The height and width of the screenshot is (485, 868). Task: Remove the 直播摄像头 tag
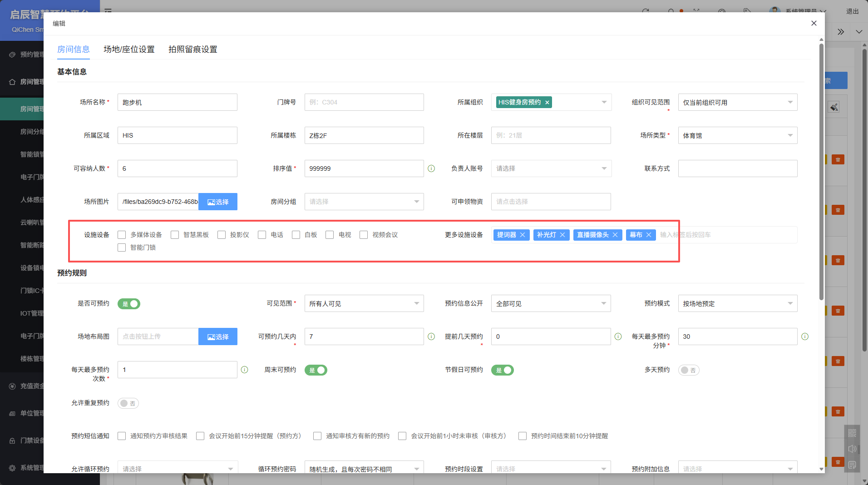tap(615, 235)
